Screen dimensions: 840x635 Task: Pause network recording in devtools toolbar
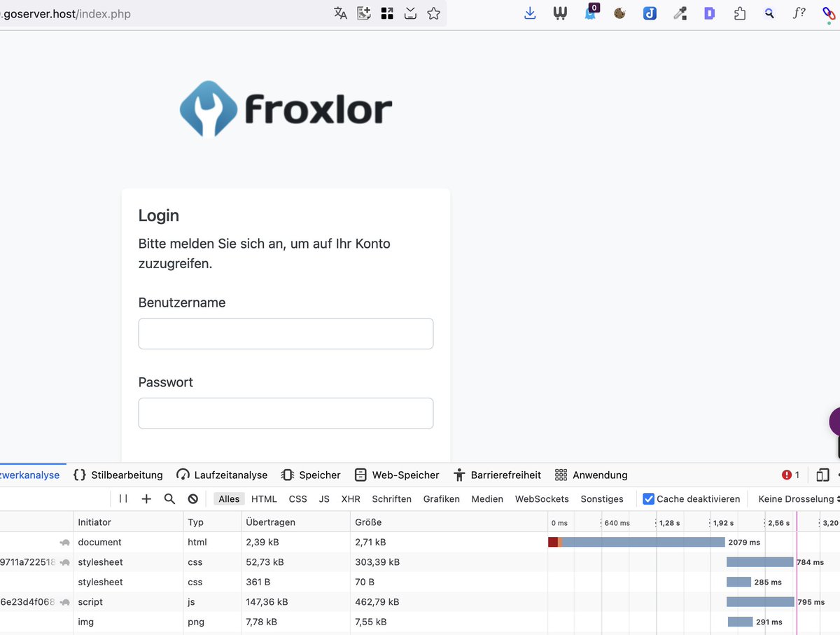[123, 498]
